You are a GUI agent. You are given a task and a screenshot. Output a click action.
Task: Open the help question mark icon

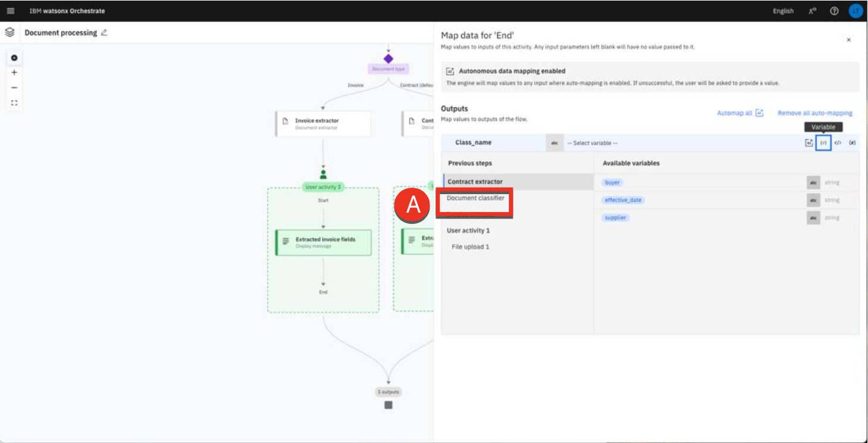[834, 11]
